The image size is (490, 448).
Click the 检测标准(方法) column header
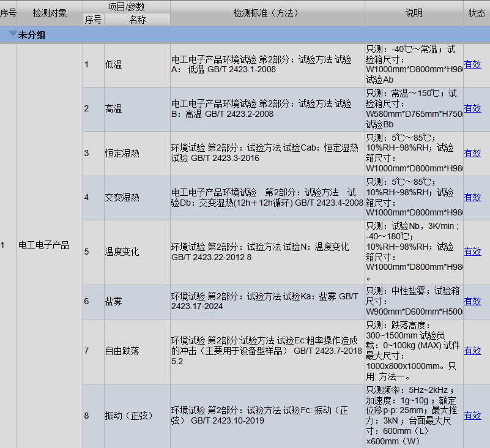point(267,13)
